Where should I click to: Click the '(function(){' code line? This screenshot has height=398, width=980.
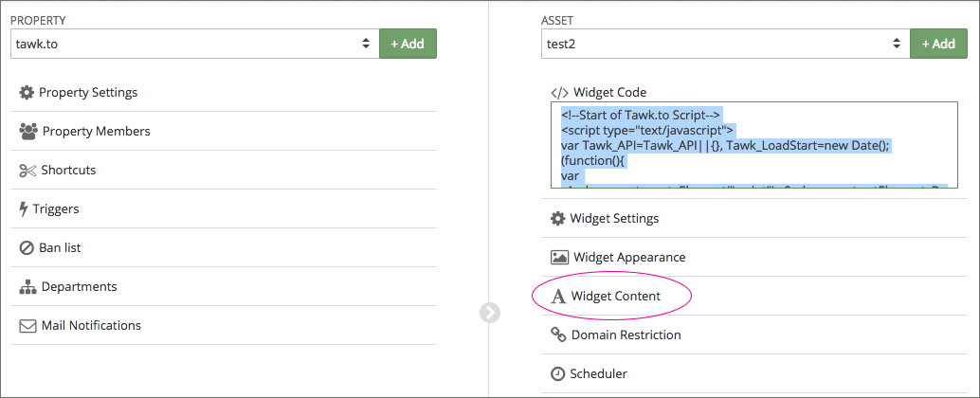[x=591, y=161]
